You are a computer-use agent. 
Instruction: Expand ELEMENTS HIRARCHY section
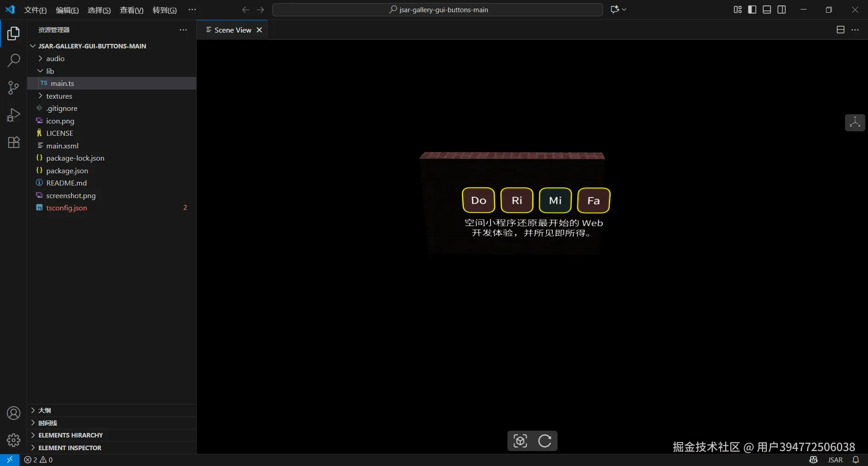[112, 435]
